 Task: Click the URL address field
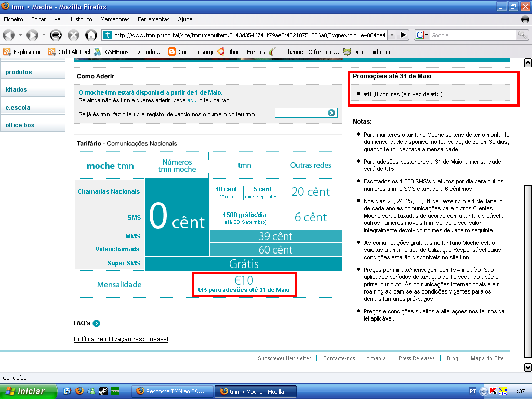coord(249,35)
